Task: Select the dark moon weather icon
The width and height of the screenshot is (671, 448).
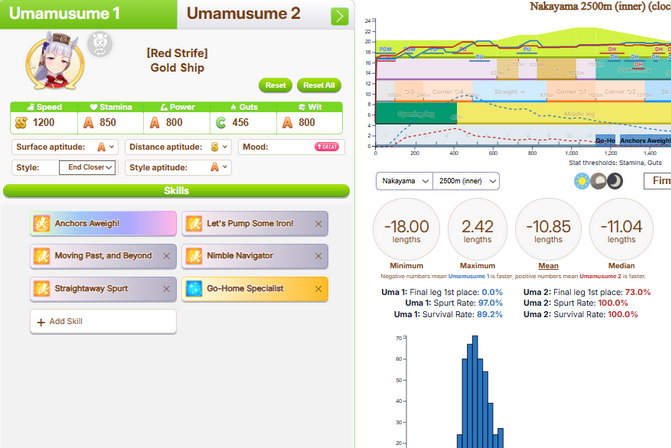Action: (617, 181)
